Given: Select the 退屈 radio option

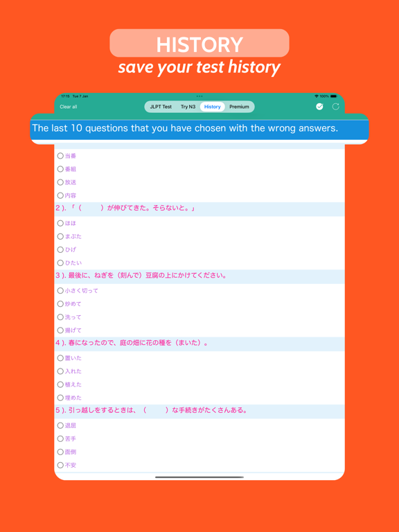Looking at the screenshot, I should coord(60,425).
